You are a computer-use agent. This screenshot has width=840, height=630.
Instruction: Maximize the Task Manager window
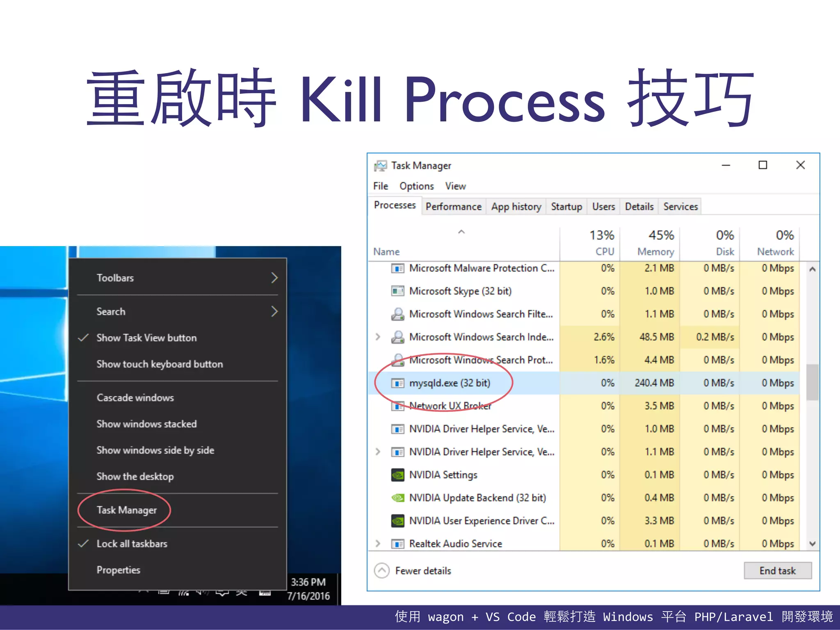pyautogui.click(x=763, y=165)
